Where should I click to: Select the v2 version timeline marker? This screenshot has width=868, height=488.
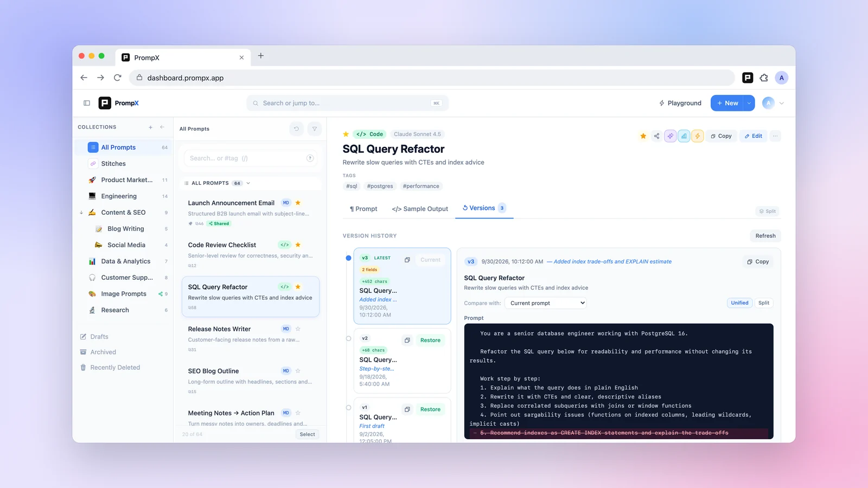(x=348, y=338)
